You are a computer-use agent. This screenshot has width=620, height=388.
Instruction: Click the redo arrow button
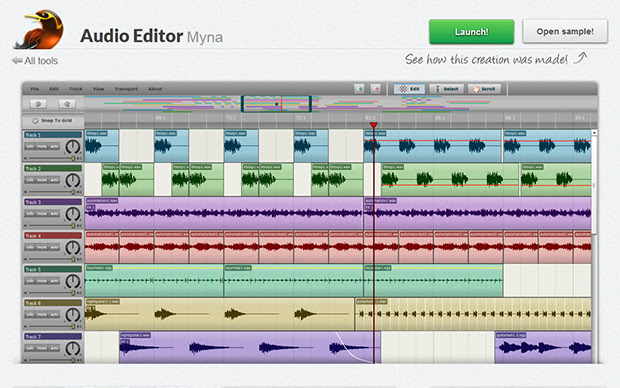tap(67, 104)
